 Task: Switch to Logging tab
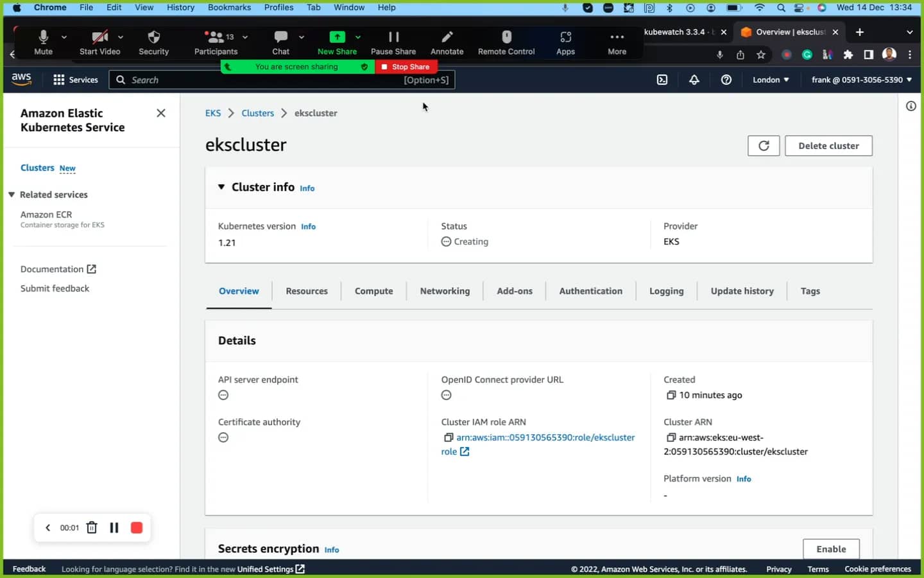(x=667, y=291)
